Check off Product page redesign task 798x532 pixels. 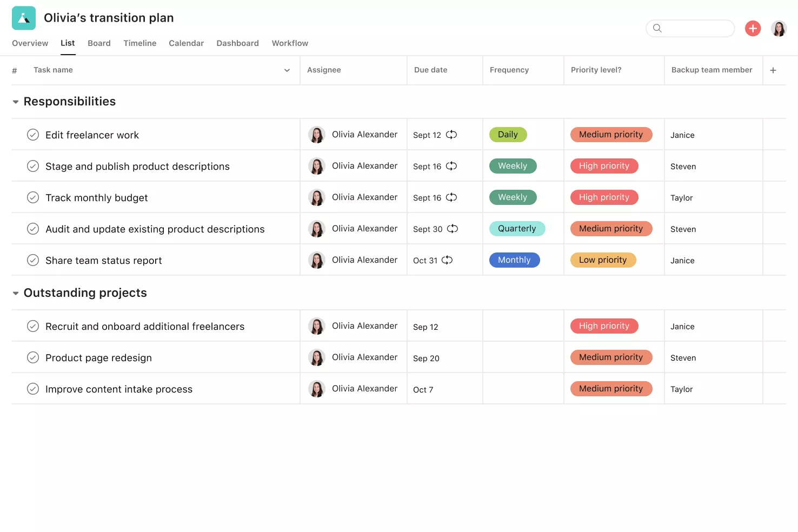(33, 357)
